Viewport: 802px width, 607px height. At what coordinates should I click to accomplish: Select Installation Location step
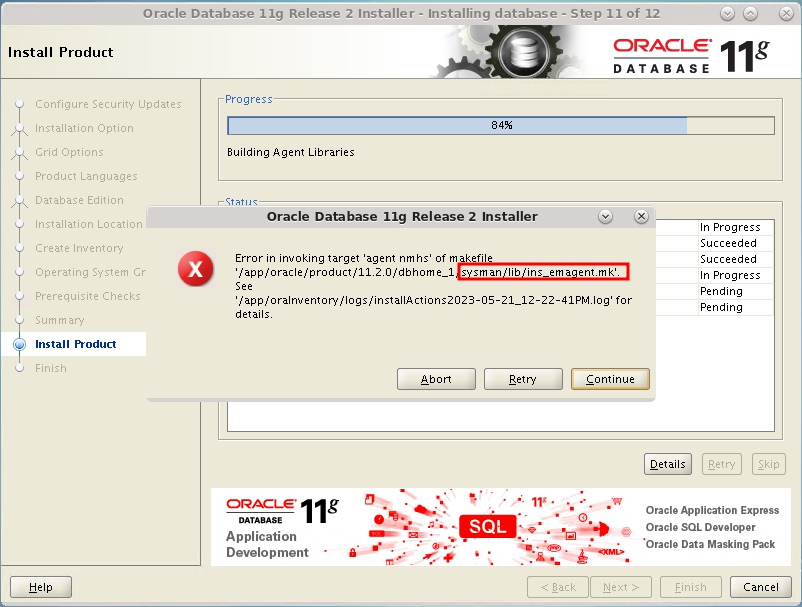coord(88,224)
